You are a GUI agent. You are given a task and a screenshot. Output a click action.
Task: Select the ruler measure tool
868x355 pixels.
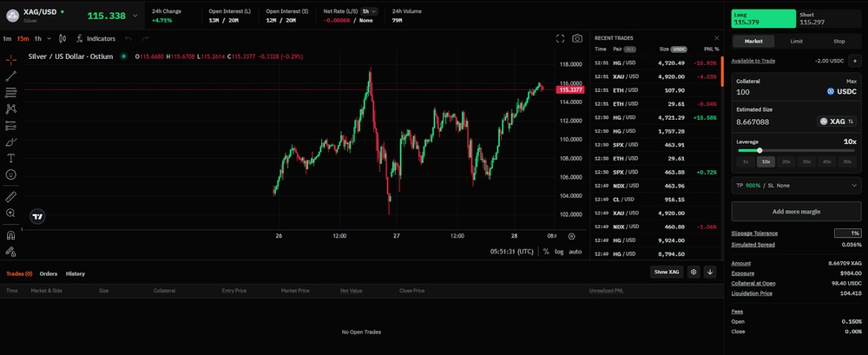pos(11,196)
